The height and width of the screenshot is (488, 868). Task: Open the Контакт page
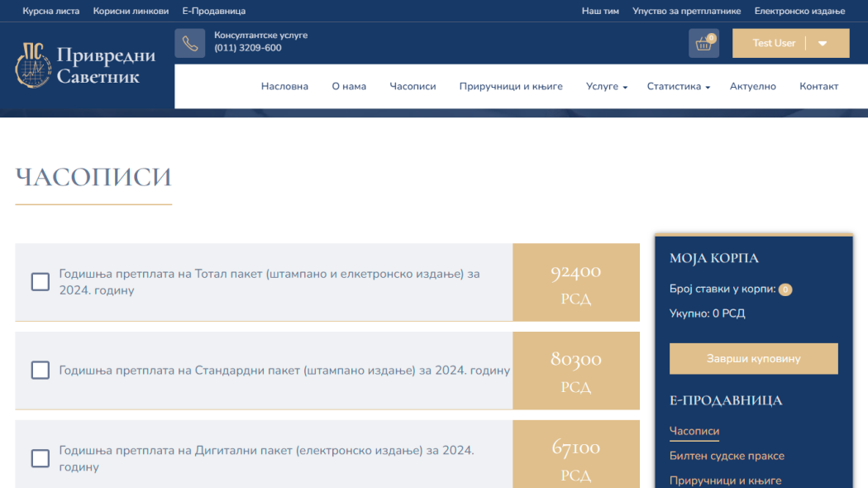[x=818, y=87]
